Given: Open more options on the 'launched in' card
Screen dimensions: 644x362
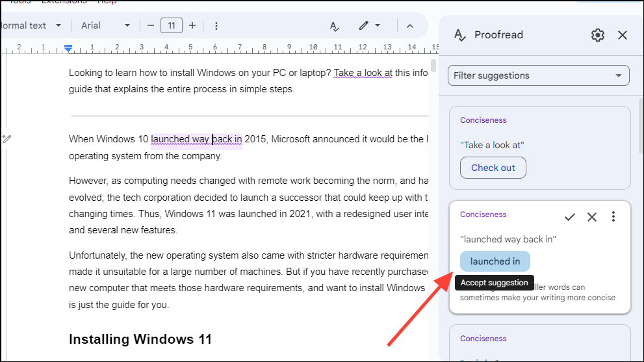Looking at the screenshot, I should coord(613,216).
